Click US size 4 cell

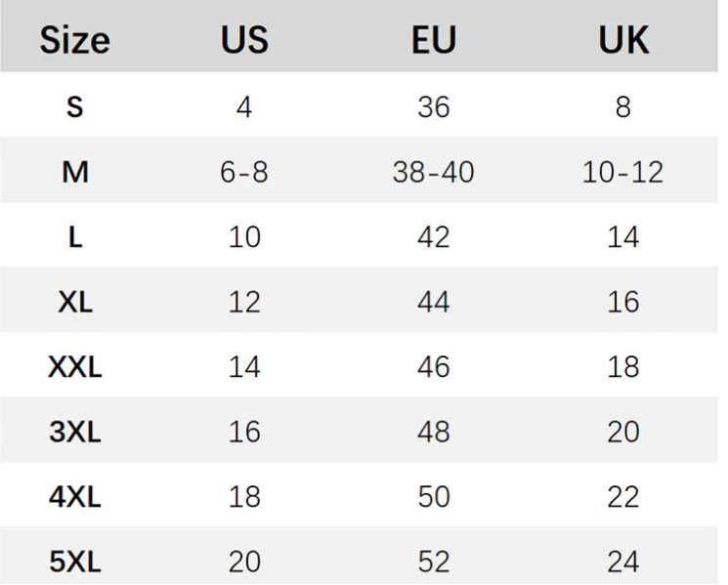pyautogui.click(x=244, y=106)
